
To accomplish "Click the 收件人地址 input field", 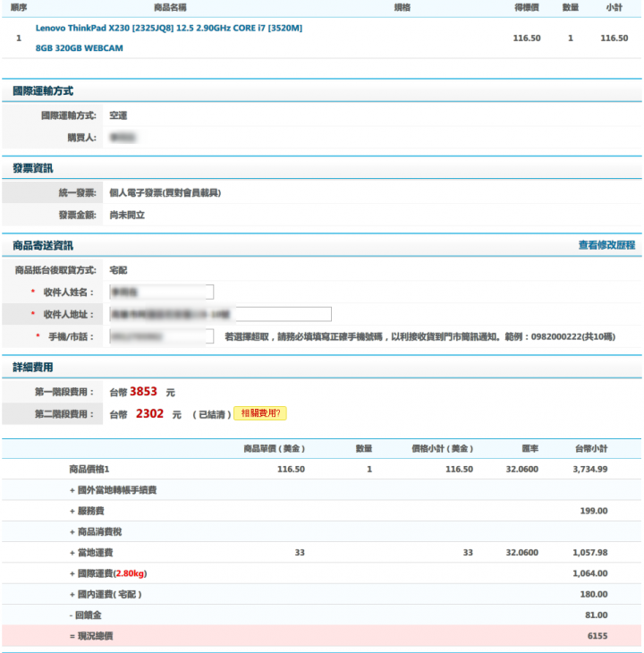I will (220, 314).
